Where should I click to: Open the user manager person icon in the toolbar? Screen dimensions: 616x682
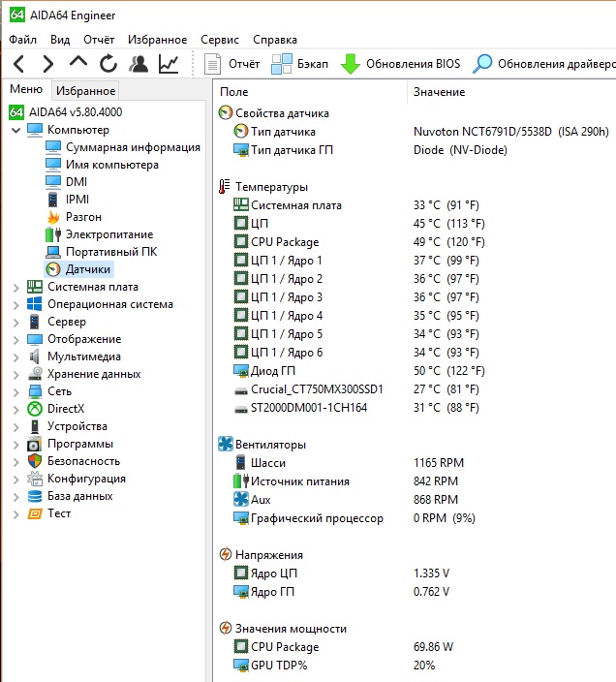pyautogui.click(x=139, y=64)
